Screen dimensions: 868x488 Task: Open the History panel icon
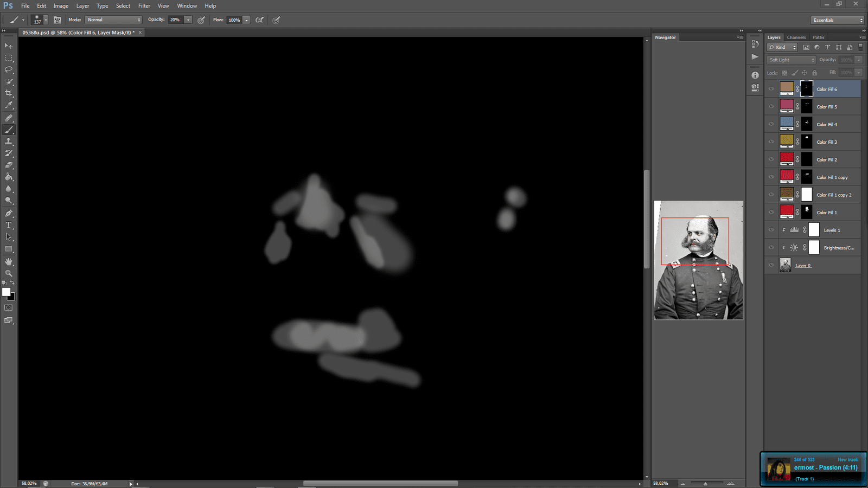755,44
